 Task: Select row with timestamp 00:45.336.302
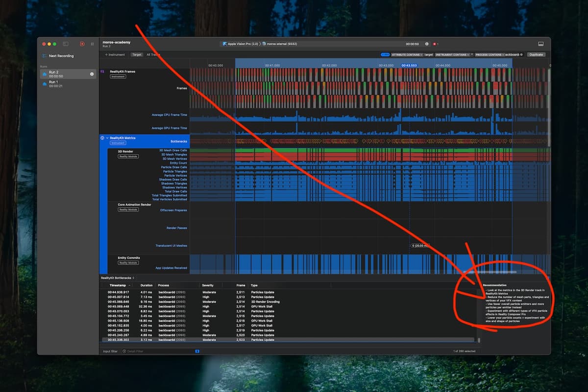[x=289, y=340]
